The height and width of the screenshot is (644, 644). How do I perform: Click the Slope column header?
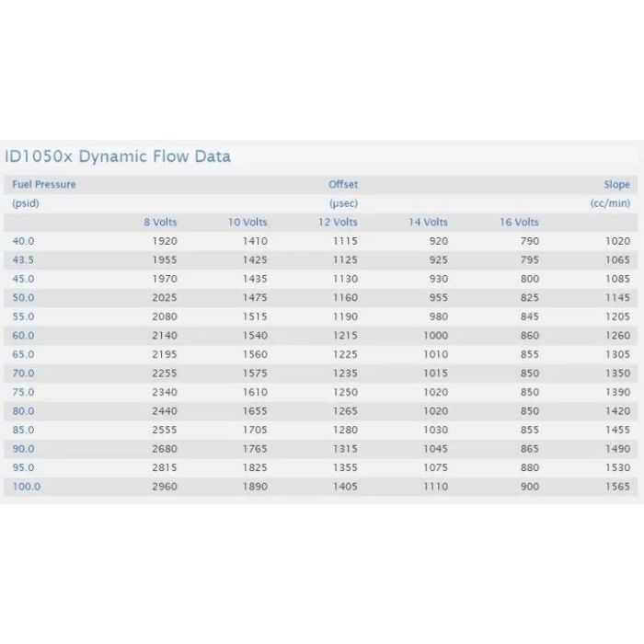tap(616, 184)
